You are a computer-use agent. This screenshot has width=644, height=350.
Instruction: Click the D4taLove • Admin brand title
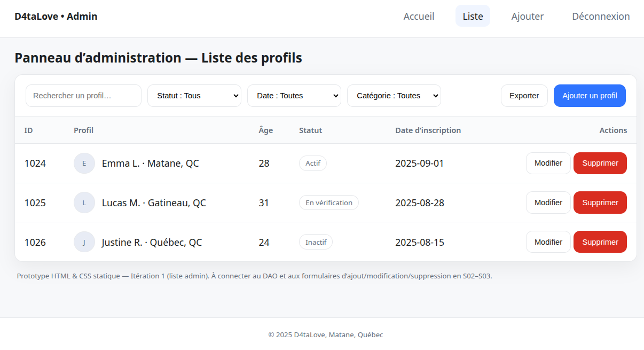56,16
